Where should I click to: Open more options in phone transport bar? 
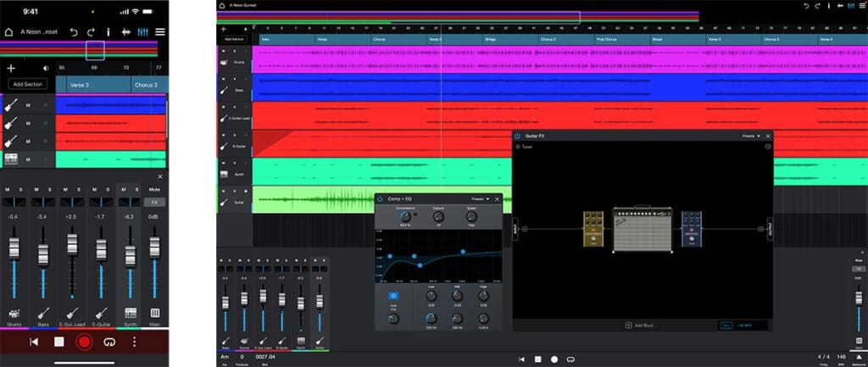133,342
